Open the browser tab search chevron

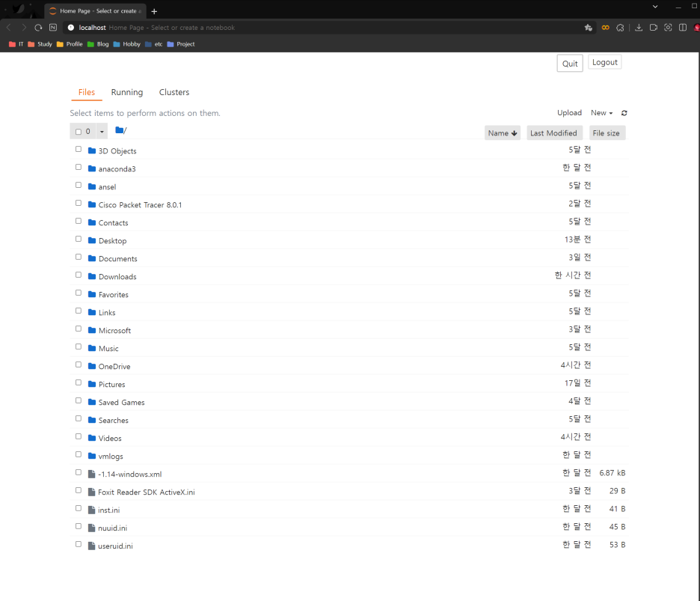[x=655, y=7]
